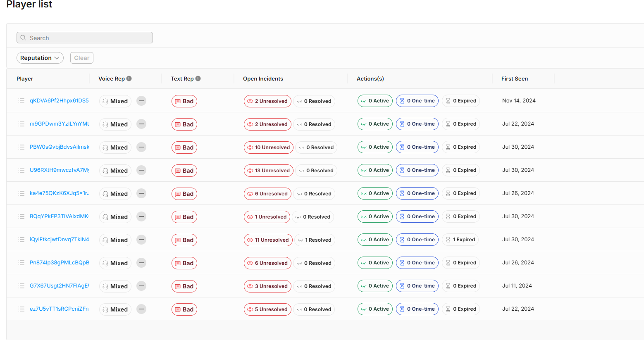
Task: Click the Text Rep info icon
Action: pos(198,78)
